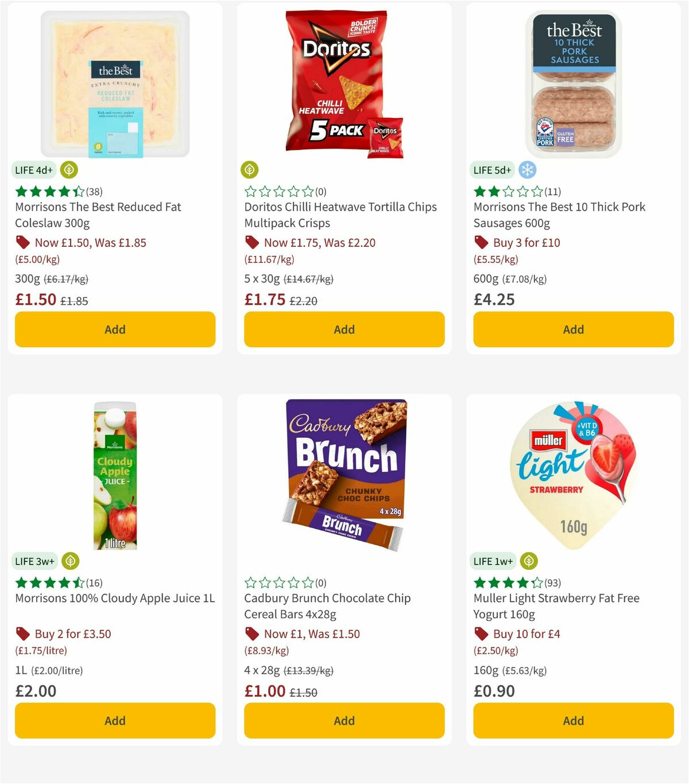The height and width of the screenshot is (784, 689).
Task: Open the Morrisons The Best 10 Thick Pork Sausages product
Action: (559, 215)
